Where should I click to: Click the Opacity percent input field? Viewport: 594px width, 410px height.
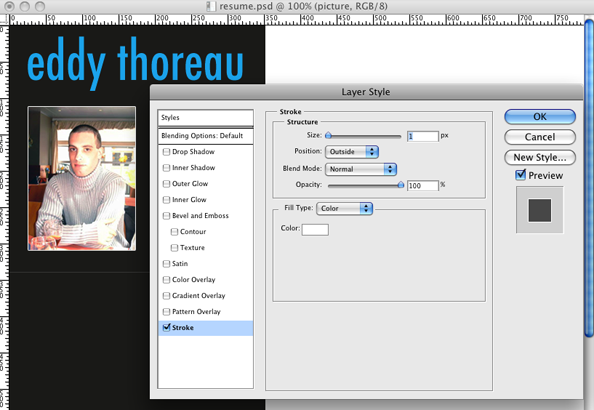[x=422, y=186]
